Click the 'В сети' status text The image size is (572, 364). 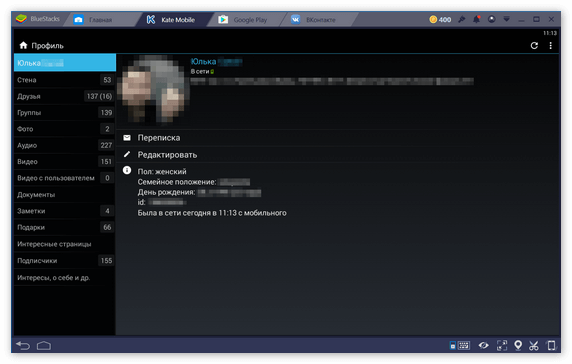pos(200,71)
